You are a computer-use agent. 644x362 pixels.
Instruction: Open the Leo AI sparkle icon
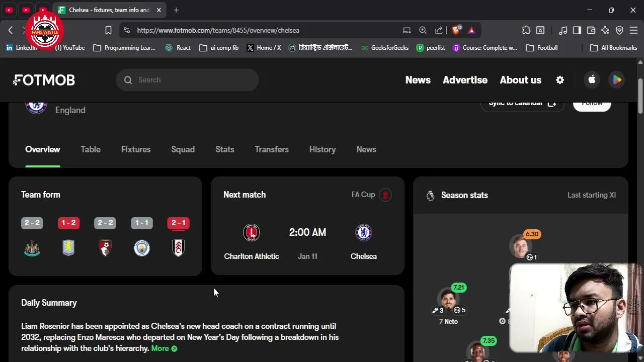605,30
